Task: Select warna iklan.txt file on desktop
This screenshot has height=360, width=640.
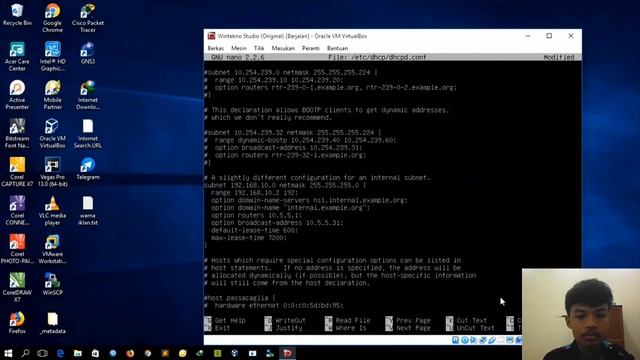Action: [88, 210]
